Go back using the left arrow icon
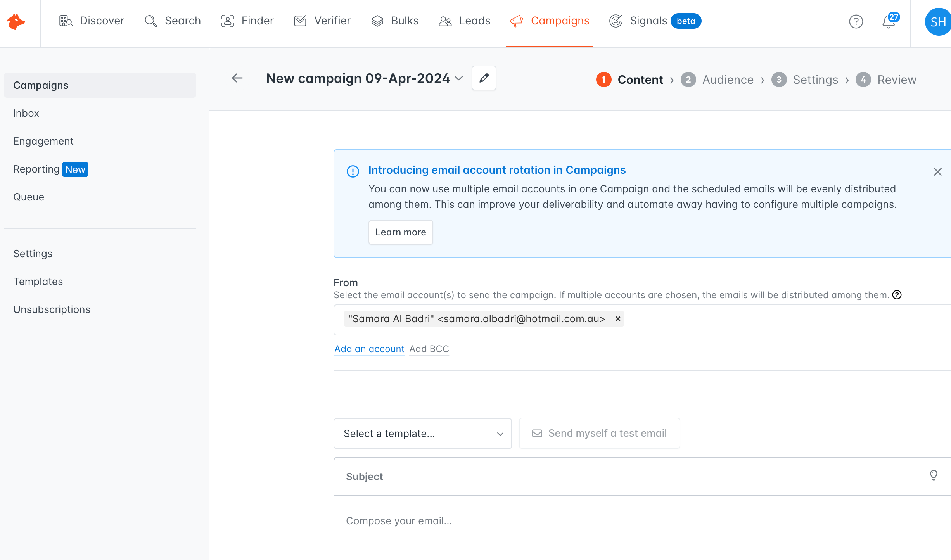This screenshot has height=560, width=951. coord(237,78)
